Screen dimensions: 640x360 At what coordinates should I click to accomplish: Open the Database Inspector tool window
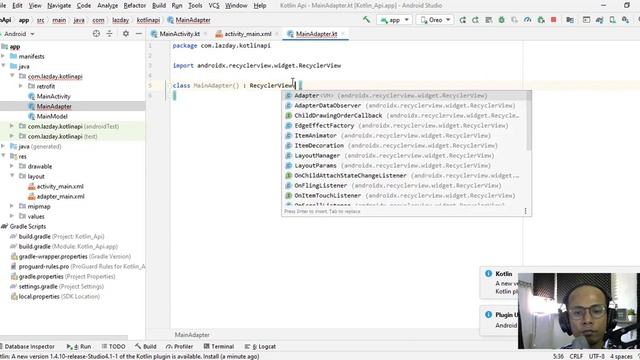(x=28, y=346)
